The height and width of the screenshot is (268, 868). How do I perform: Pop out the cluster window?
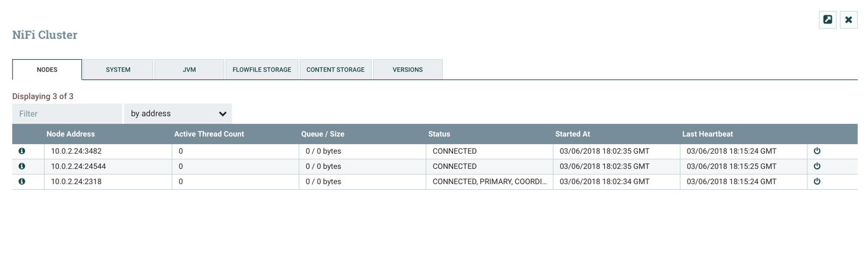(x=827, y=20)
